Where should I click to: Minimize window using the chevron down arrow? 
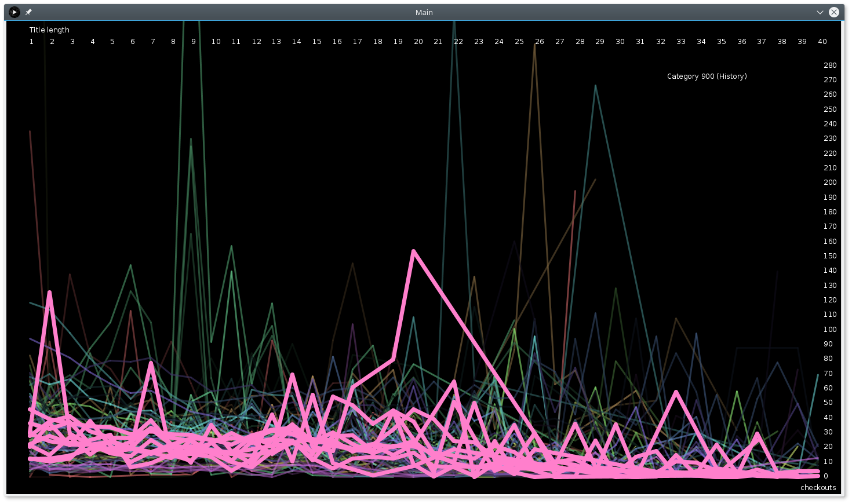(x=820, y=12)
